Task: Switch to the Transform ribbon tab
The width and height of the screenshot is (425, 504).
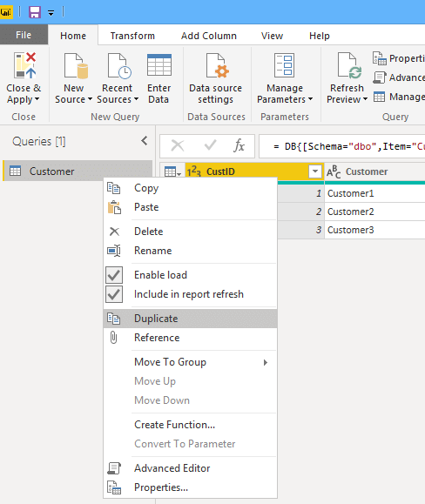Action: point(132,36)
